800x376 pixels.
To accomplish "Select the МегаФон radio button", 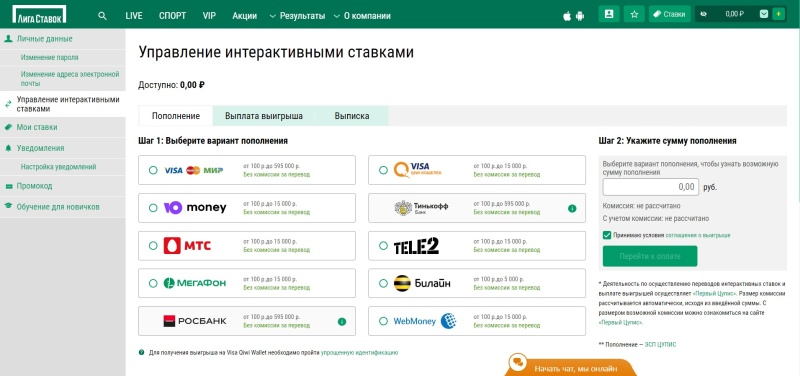I will pyautogui.click(x=153, y=283).
